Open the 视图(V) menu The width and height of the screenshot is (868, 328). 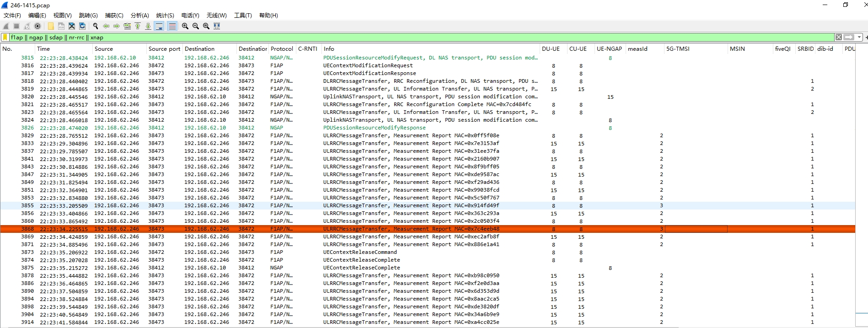(62, 16)
